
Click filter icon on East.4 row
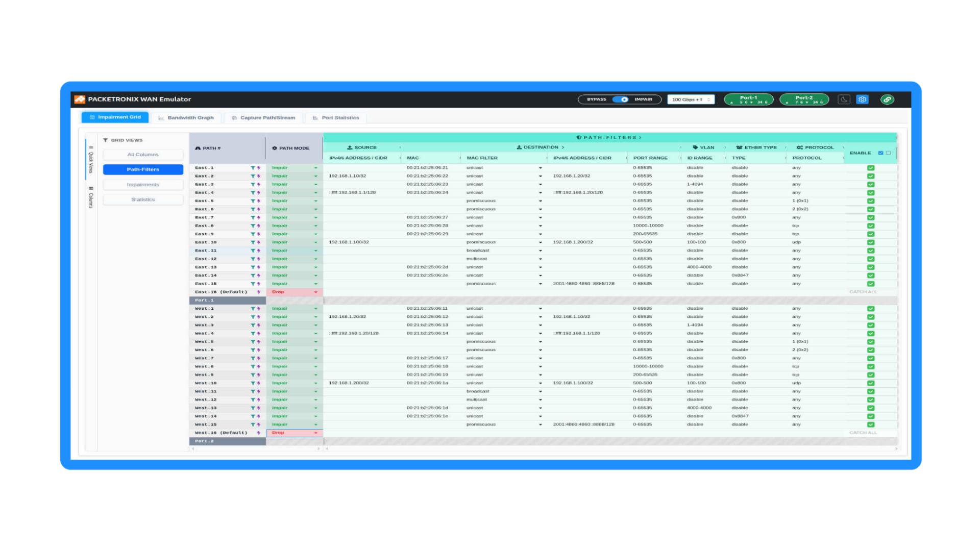click(x=253, y=193)
